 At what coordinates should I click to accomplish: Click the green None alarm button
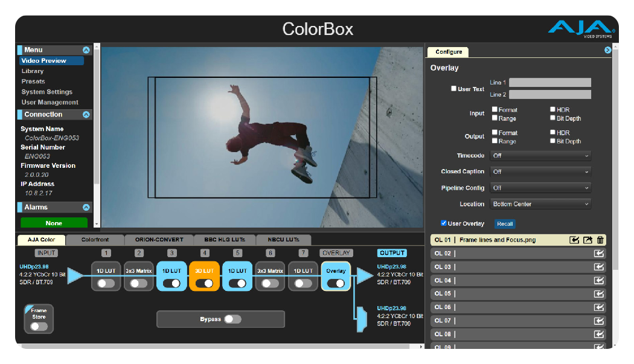point(54,223)
